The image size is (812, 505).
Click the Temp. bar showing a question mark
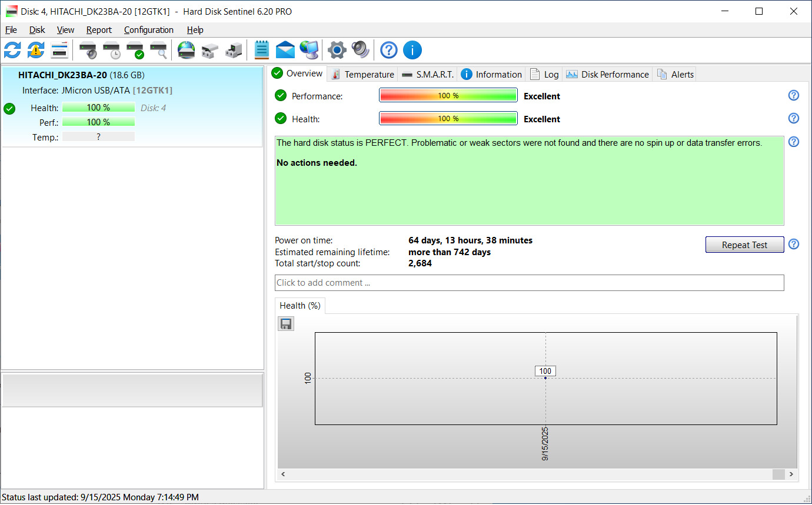[x=98, y=136]
